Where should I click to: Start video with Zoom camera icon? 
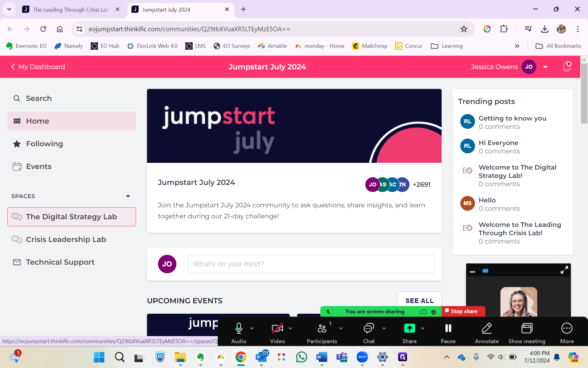pos(277,328)
